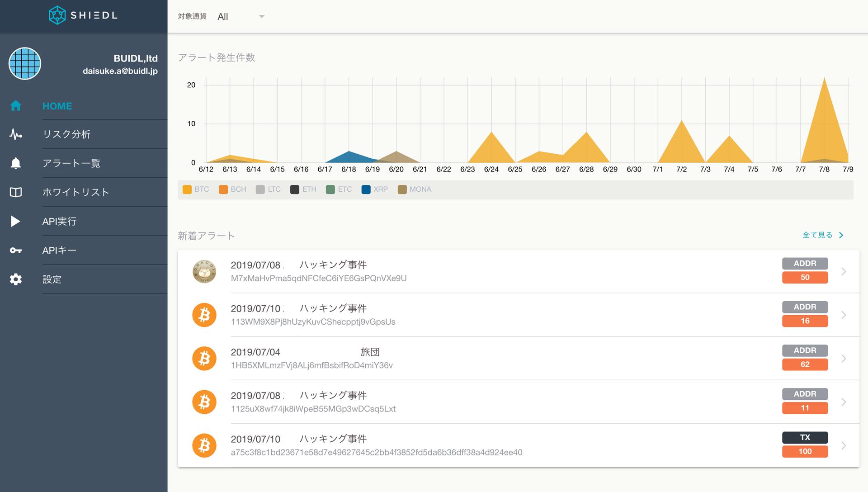Open リスク分析 in the sidebar
Image resolution: width=868 pixels, height=492 pixels.
pyautogui.click(x=66, y=134)
